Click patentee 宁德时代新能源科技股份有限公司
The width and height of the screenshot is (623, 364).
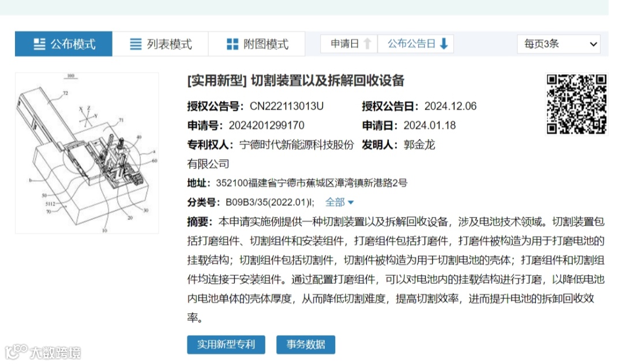pyautogui.click(x=271, y=154)
